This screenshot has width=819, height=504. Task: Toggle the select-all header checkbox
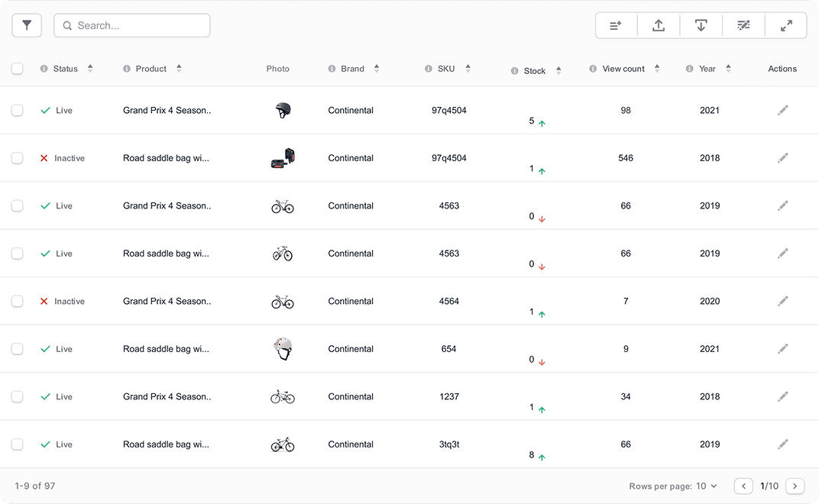click(18, 69)
